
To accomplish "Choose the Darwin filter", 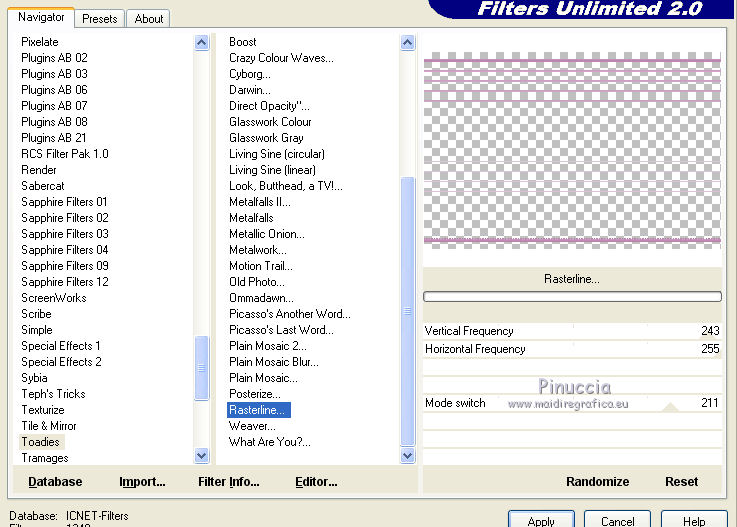I will click(250, 90).
